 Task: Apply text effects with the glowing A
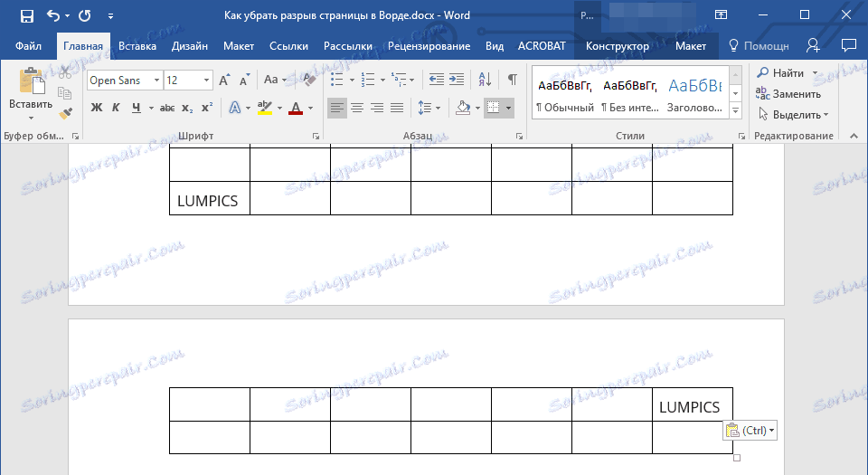235,108
